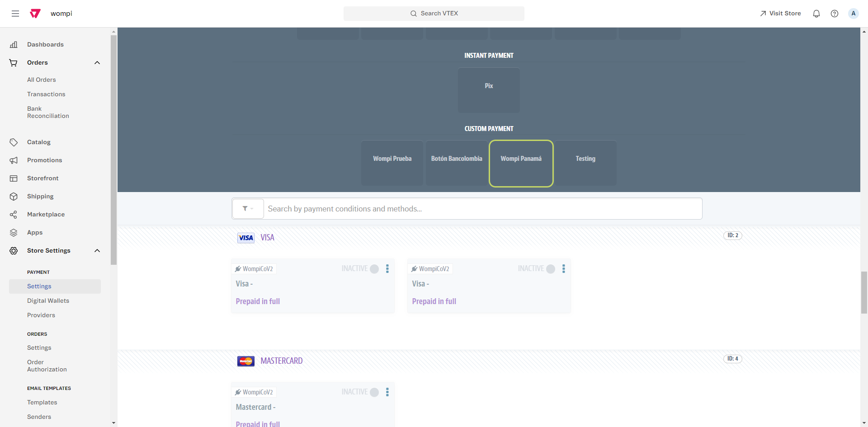
Task: Open the VTEX help question-mark icon
Action: pyautogui.click(x=835, y=14)
